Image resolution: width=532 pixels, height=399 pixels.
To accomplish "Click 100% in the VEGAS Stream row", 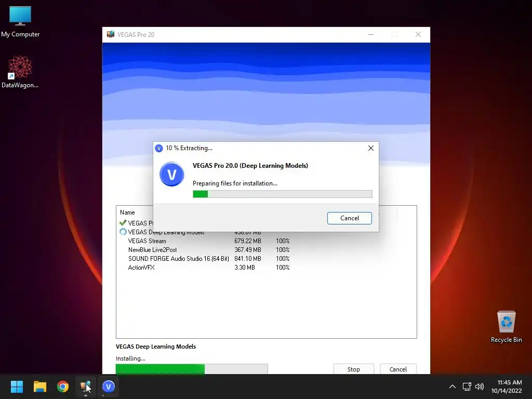I will click(283, 241).
